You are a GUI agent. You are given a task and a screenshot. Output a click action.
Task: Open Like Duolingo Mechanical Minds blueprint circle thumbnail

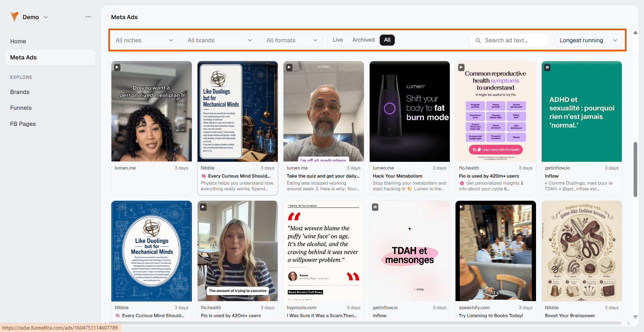[152, 251]
